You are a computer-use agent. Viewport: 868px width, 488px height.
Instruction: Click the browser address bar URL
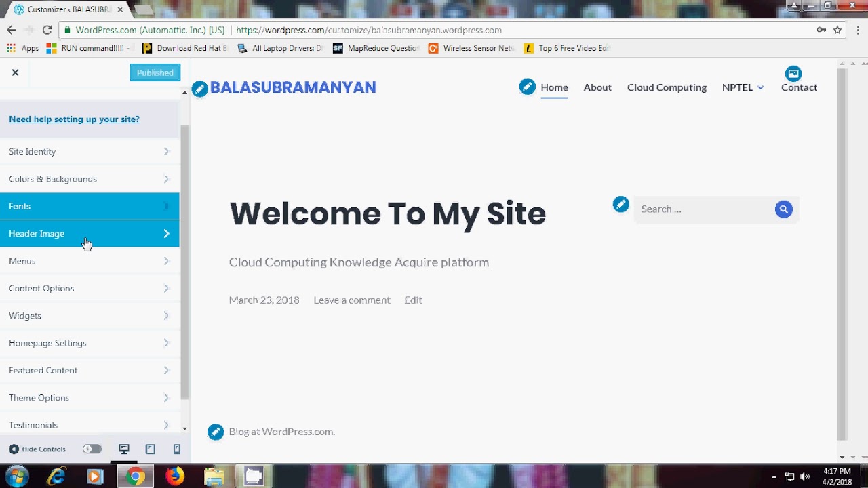pyautogui.click(x=368, y=30)
